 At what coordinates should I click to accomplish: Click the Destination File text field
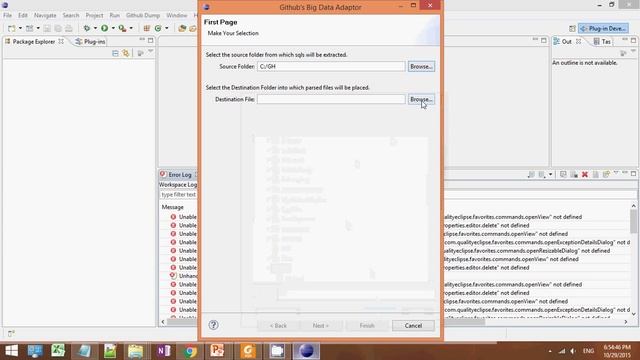(x=331, y=99)
